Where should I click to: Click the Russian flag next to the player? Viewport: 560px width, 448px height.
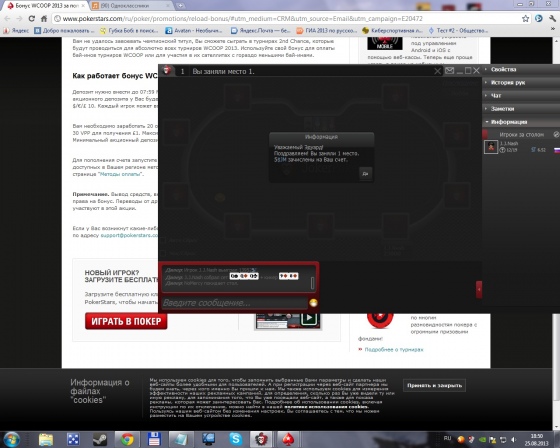(x=556, y=150)
